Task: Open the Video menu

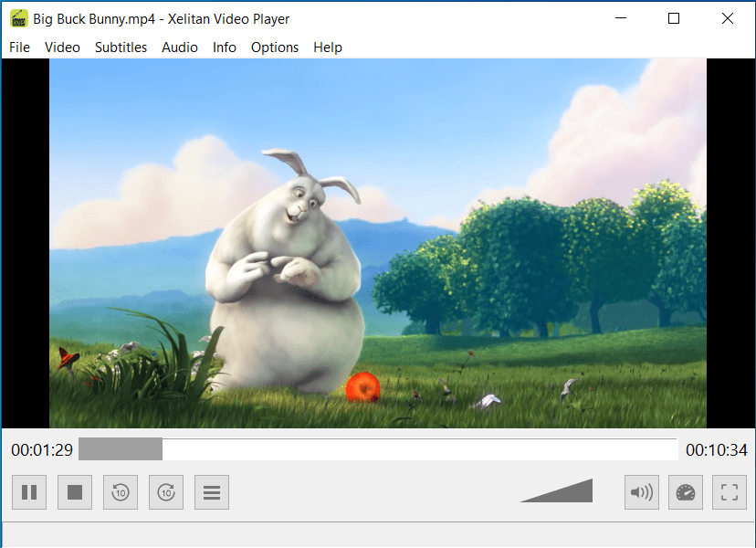Action: [x=62, y=47]
